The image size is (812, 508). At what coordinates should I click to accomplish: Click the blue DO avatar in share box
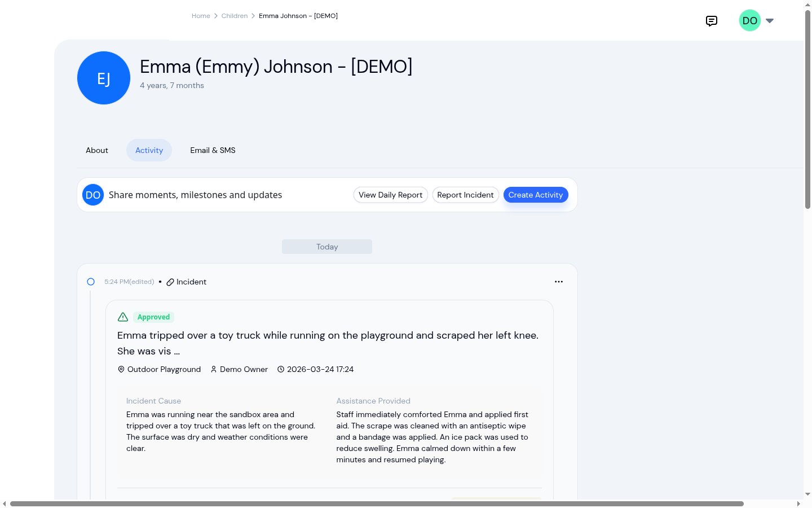[93, 195]
